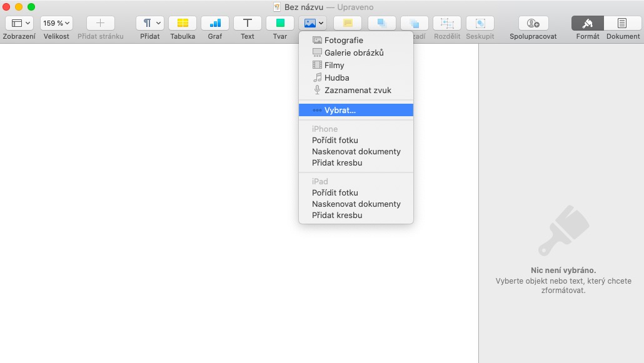
Task: Switch to the Dokument inspector tab
Action: click(623, 23)
